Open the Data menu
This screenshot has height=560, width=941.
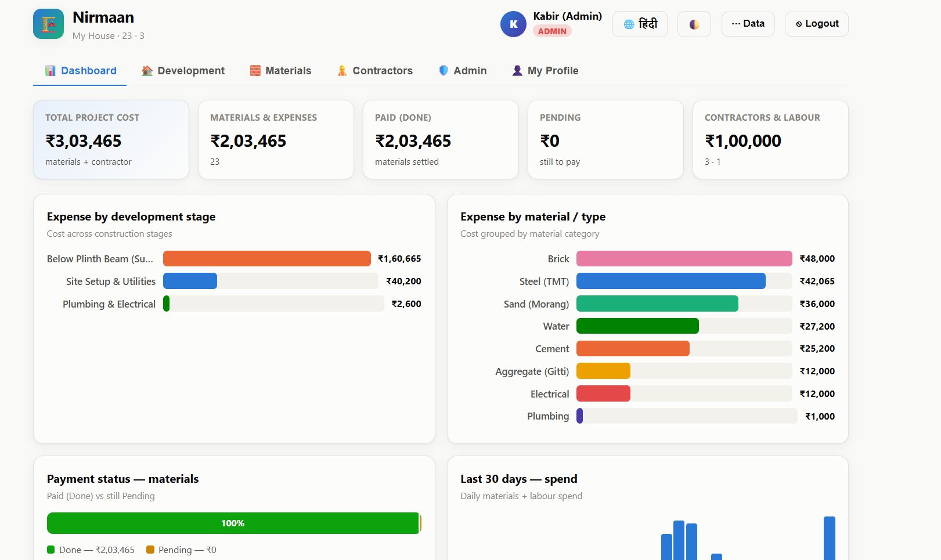[748, 24]
